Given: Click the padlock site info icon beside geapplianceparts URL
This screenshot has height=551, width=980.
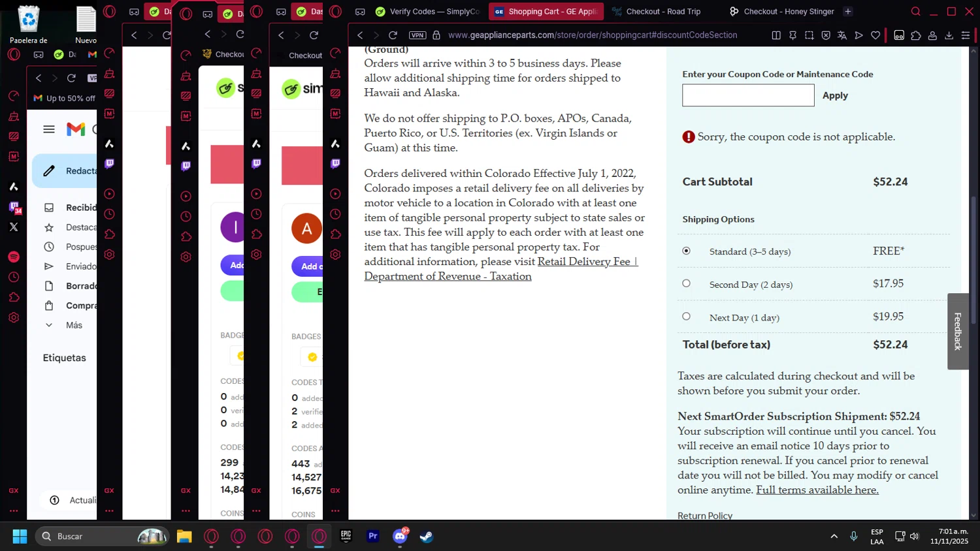Looking at the screenshot, I should tap(436, 35).
